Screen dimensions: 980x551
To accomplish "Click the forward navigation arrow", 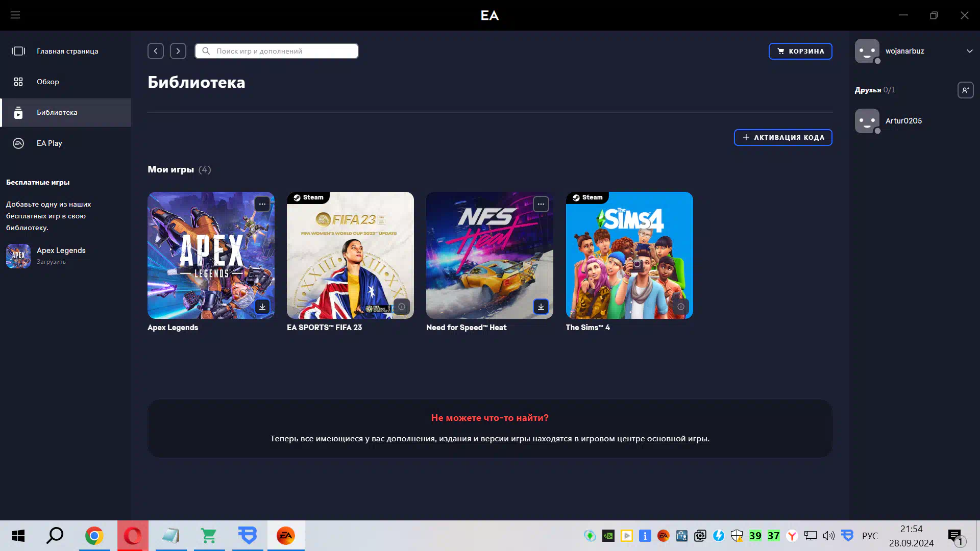I will 178,51.
